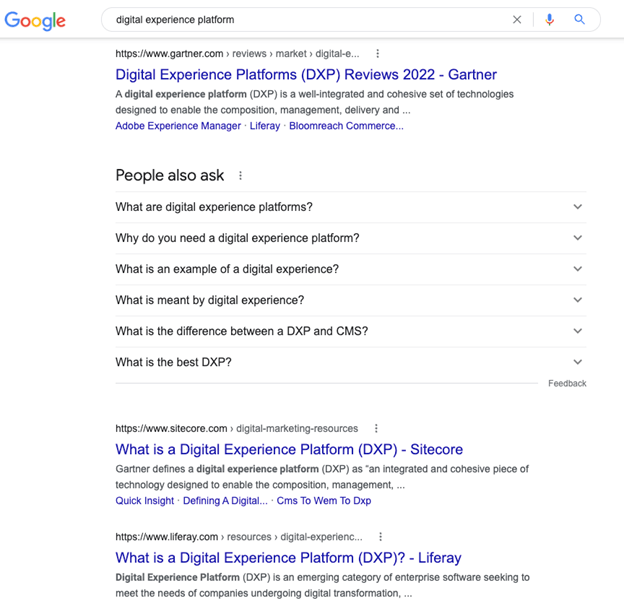
Task: Open three-dot menu beside Liferay URL
Action: tap(380, 537)
